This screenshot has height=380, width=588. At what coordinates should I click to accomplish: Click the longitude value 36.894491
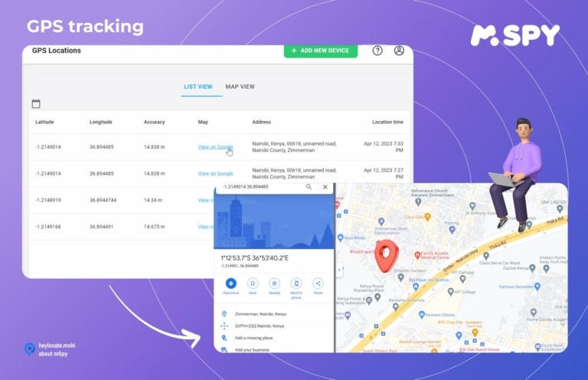[x=101, y=227]
